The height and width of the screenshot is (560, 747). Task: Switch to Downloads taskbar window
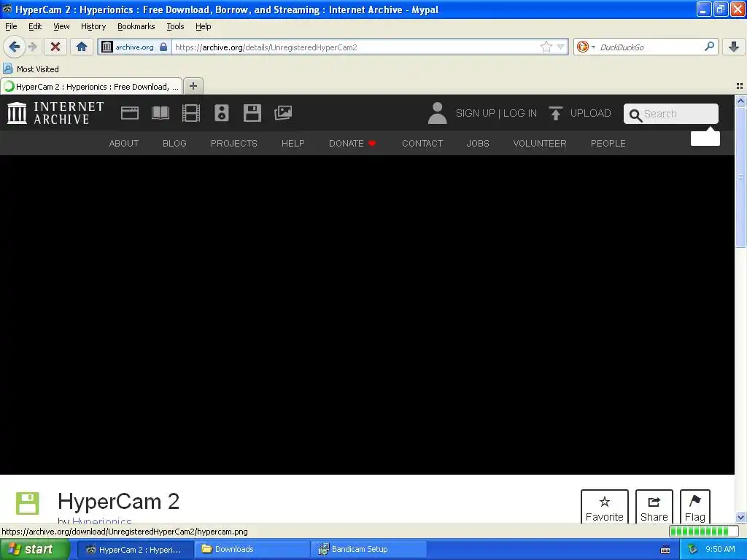[x=252, y=550]
